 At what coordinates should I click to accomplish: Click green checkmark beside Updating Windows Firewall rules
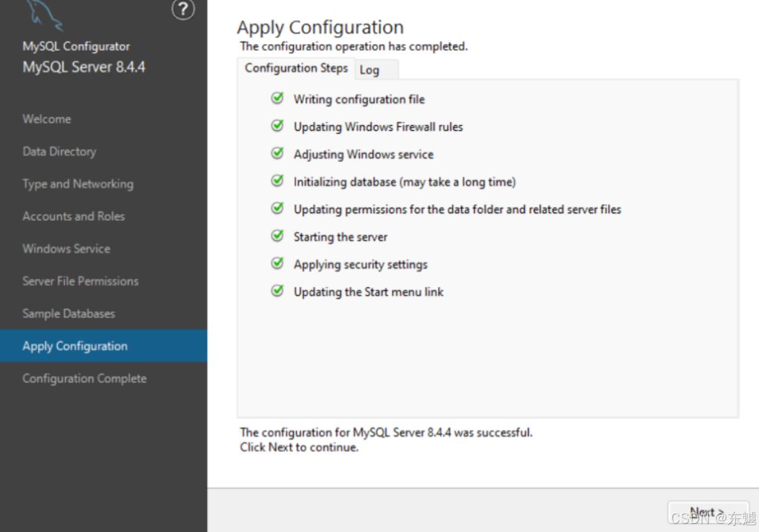pyautogui.click(x=278, y=126)
